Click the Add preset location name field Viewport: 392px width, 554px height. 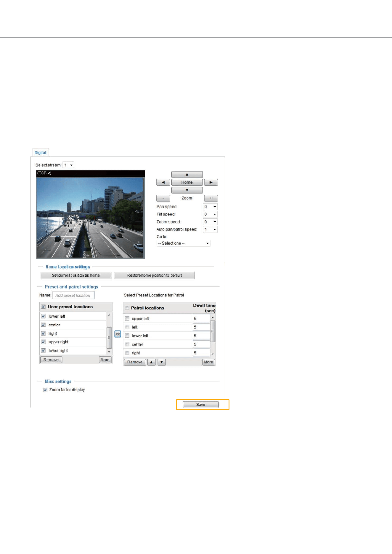pos(73,295)
